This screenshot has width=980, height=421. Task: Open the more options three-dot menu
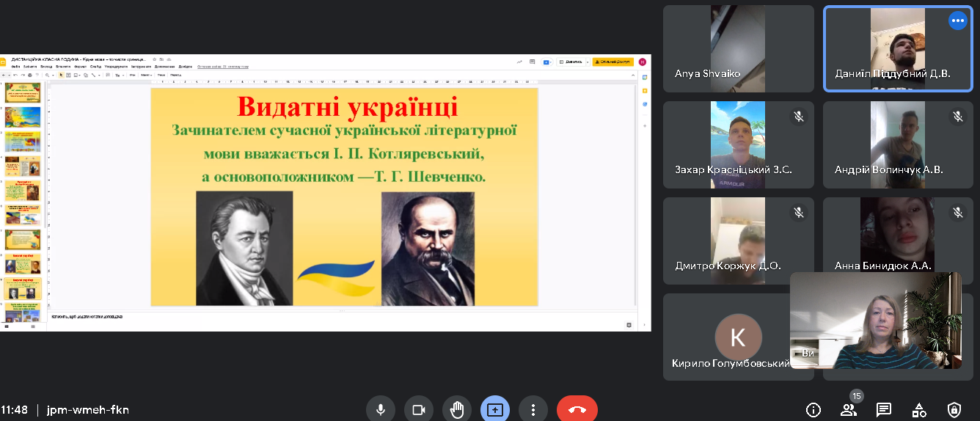pos(533,409)
